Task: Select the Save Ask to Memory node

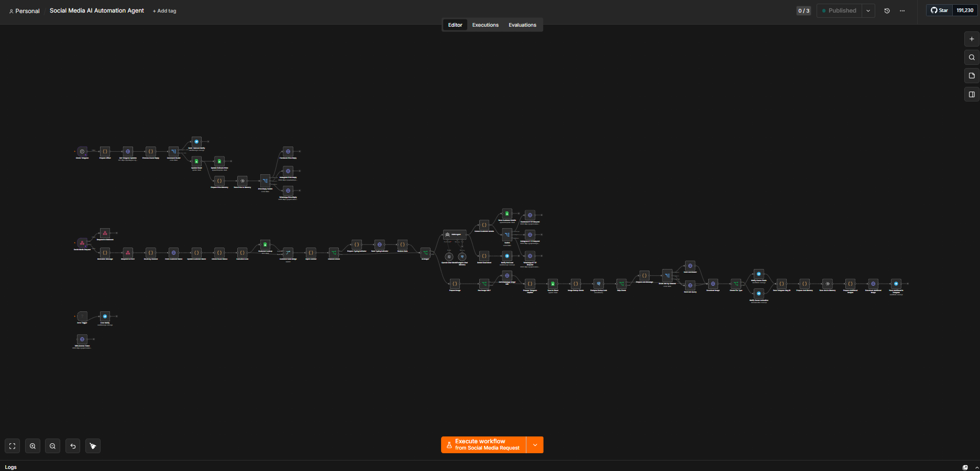Action: click(x=827, y=284)
